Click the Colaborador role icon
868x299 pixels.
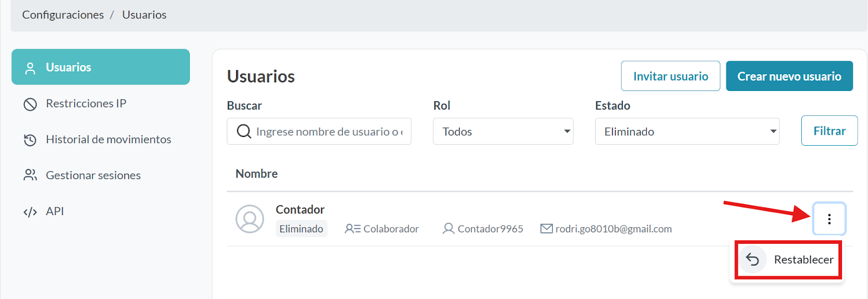353,229
